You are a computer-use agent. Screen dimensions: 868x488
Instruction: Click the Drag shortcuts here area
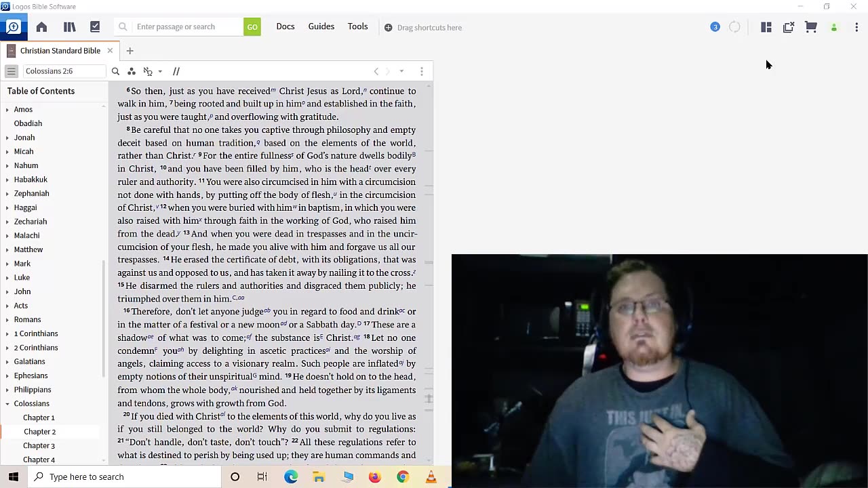pyautogui.click(x=423, y=28)
